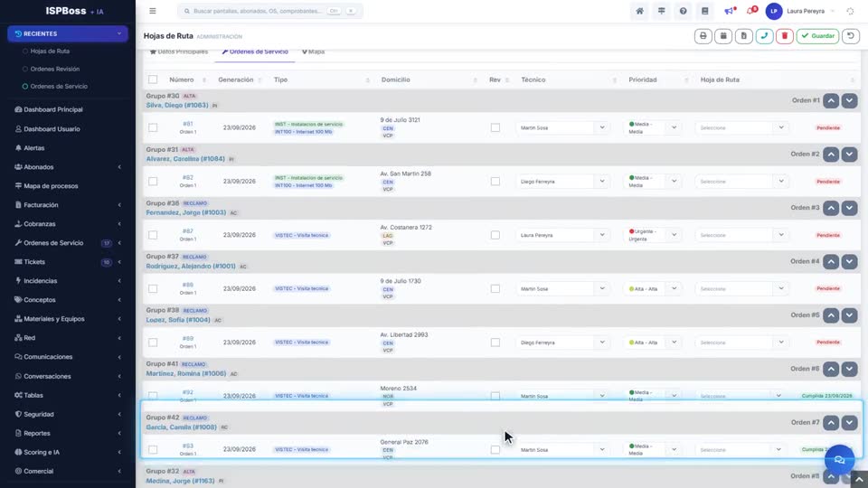
Task: Open subscriber Silva, Diego (#1063) link
Action: point(177,105)
